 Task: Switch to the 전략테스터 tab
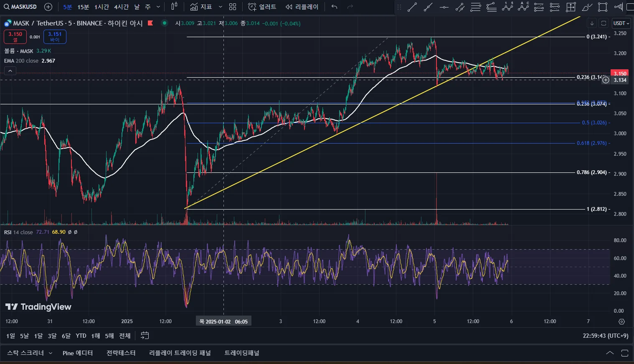click(x=121, y=353)
